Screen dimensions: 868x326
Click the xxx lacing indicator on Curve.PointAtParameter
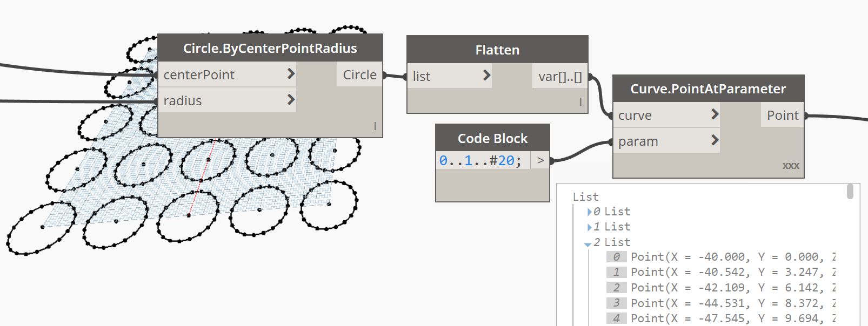point(791,166)
